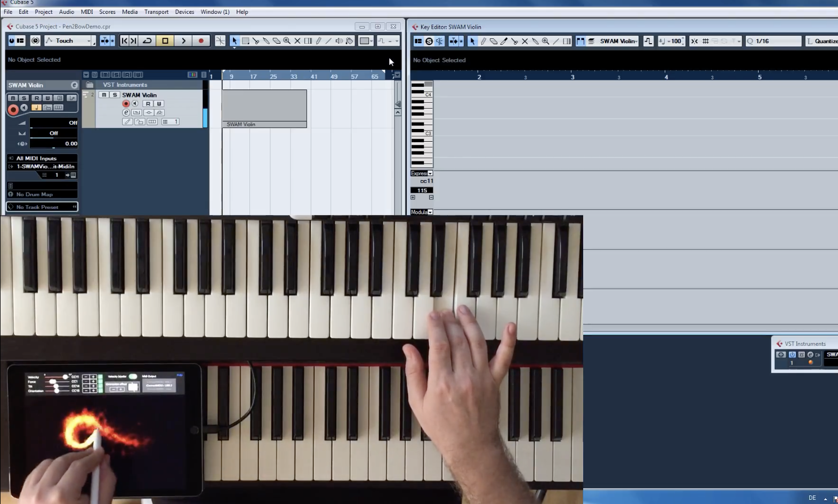Select the Line tool in project window

click(x=328, y=40)
